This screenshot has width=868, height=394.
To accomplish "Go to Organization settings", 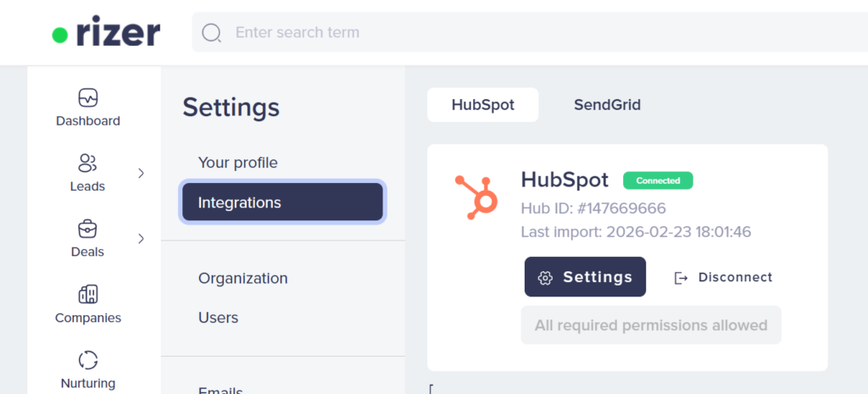I will [x=242, y=278].
